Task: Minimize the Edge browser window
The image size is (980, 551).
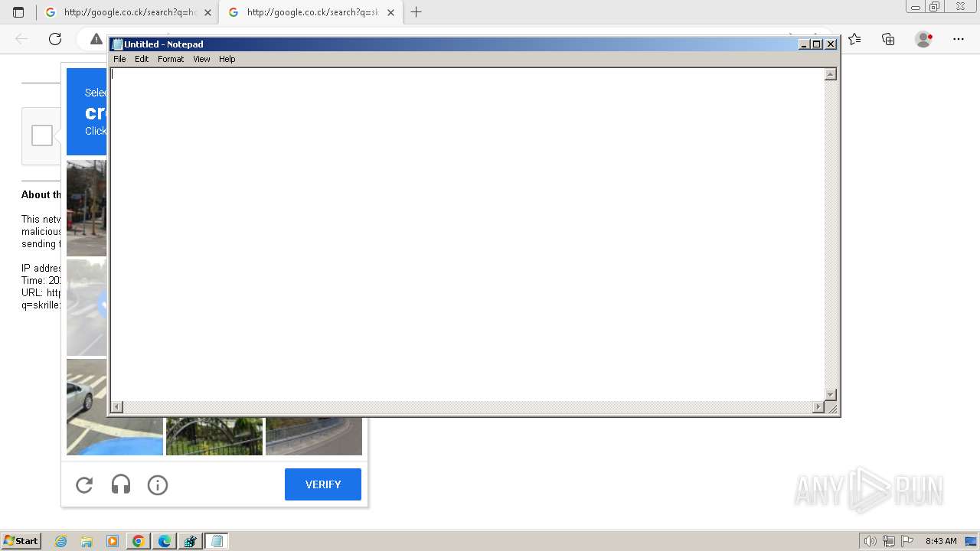Action: (915, 7)
